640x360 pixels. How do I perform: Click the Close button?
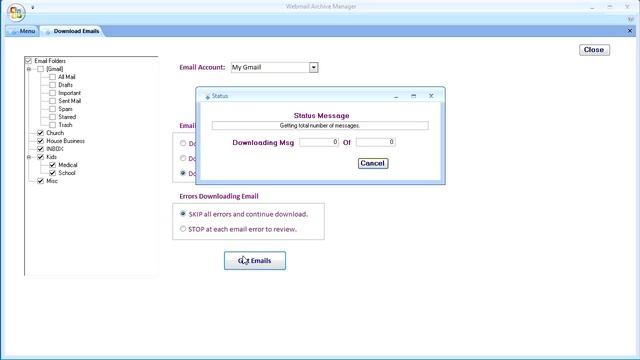coord(594,50)
